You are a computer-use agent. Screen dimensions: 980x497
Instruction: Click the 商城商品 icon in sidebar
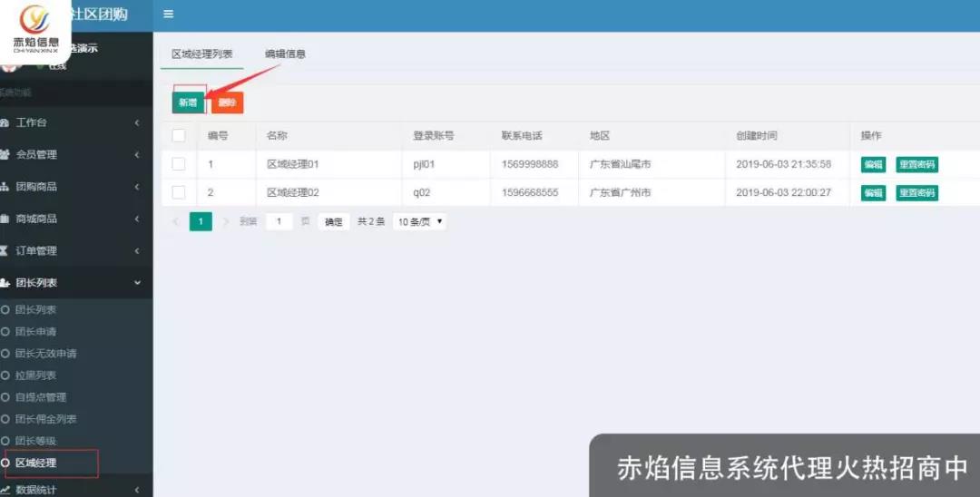pos(5,219)
